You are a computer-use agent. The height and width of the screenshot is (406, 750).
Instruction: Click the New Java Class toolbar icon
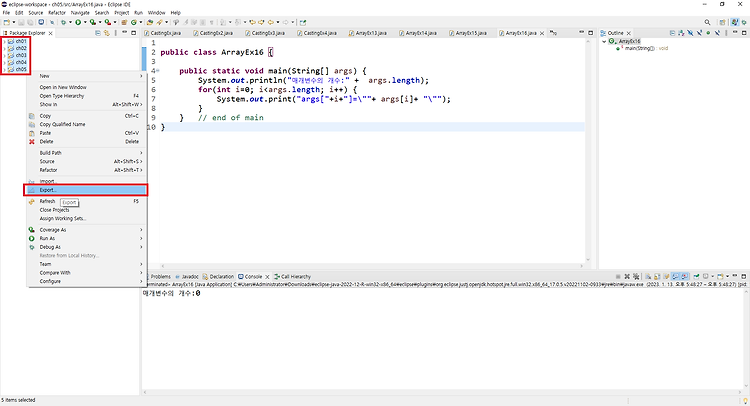pos(134,22)
